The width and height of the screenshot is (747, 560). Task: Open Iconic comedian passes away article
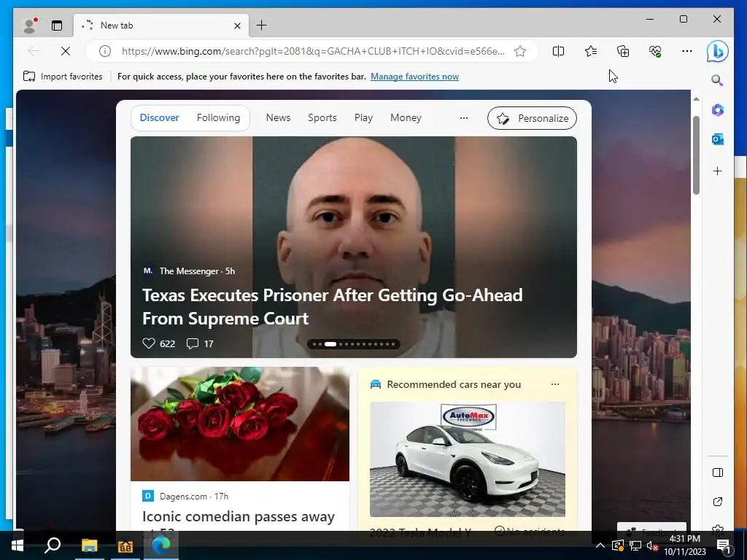(x=239, y=517)
